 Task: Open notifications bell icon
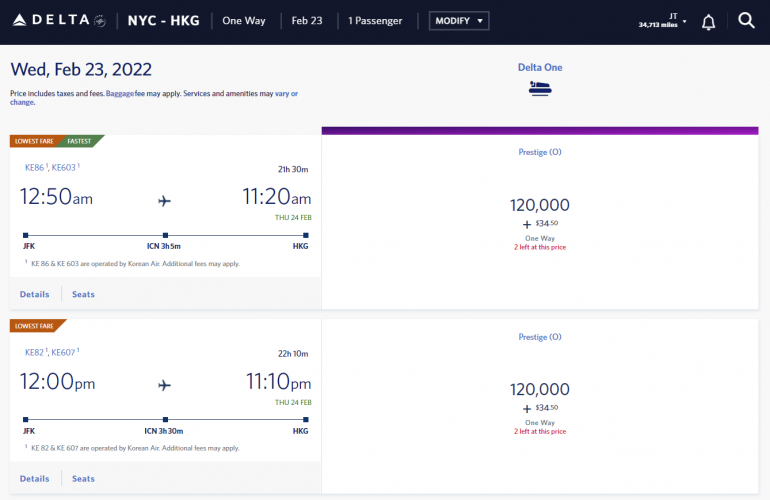(x=708, y=21)
